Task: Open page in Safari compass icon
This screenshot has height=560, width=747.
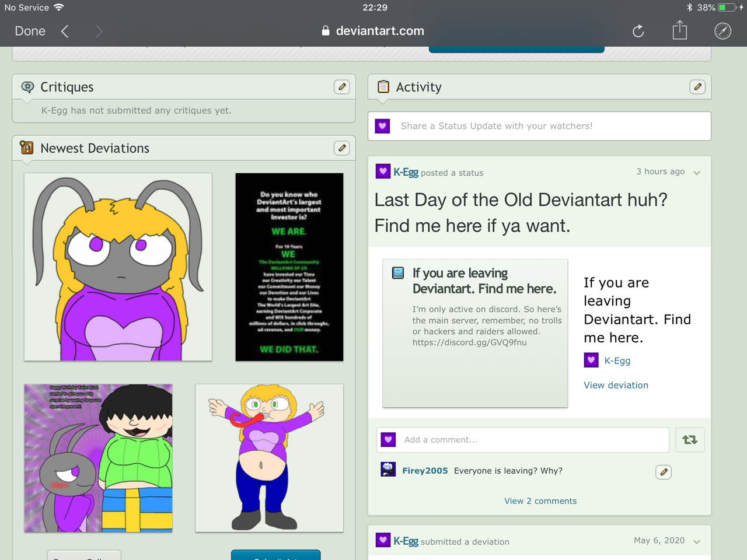Action: (722, 31)
